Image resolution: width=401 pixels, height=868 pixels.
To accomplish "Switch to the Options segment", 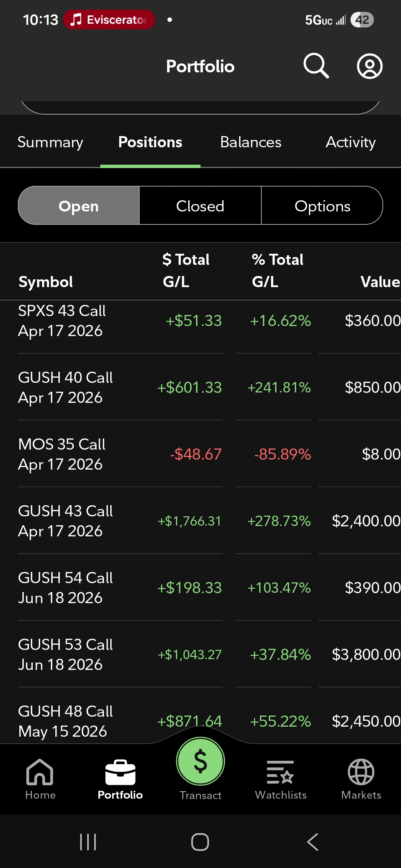I will [322, 206].
